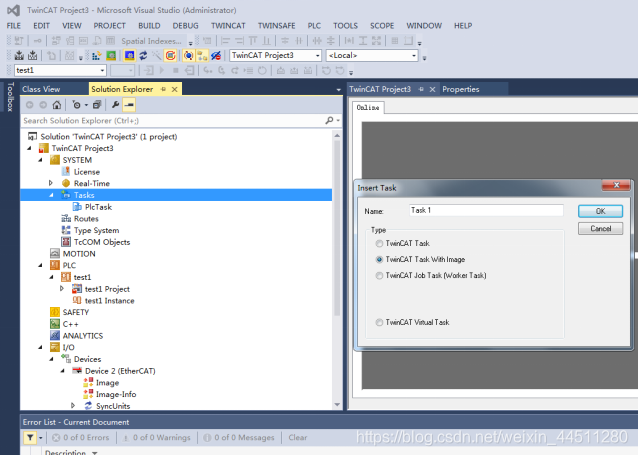Open the test1 PLC project dropdown
The height and width of the screenshot is (456, 638).
click(x=61, y=70)
